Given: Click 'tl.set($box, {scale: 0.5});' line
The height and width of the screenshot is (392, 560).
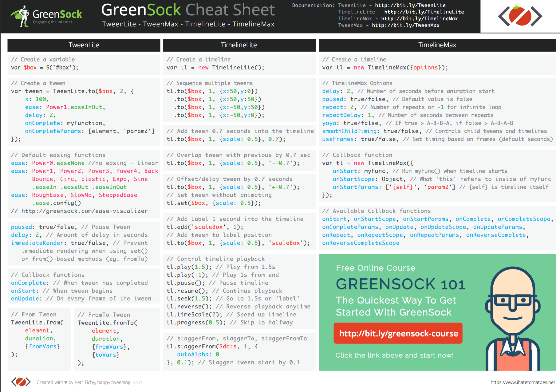Looking at the screenshot, I should [x=214, y=203].
